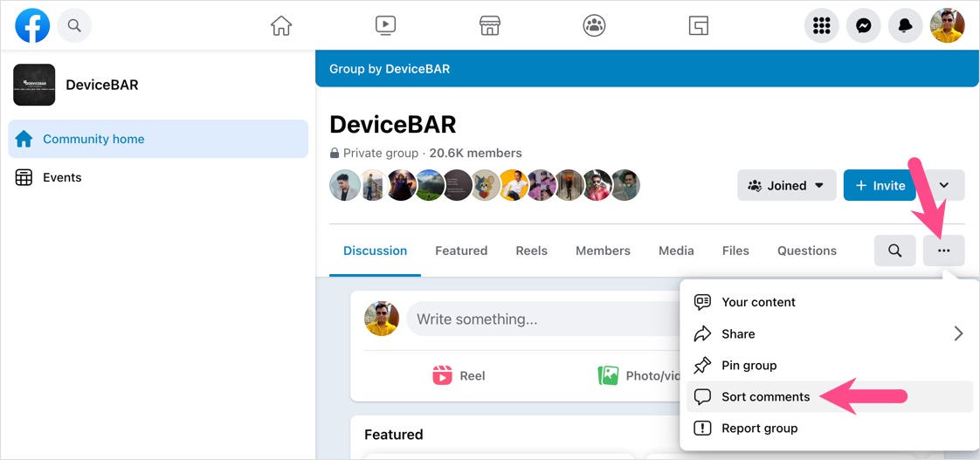Click the first member avatar
The image size is (980, 460).
(x=345, y=185)
